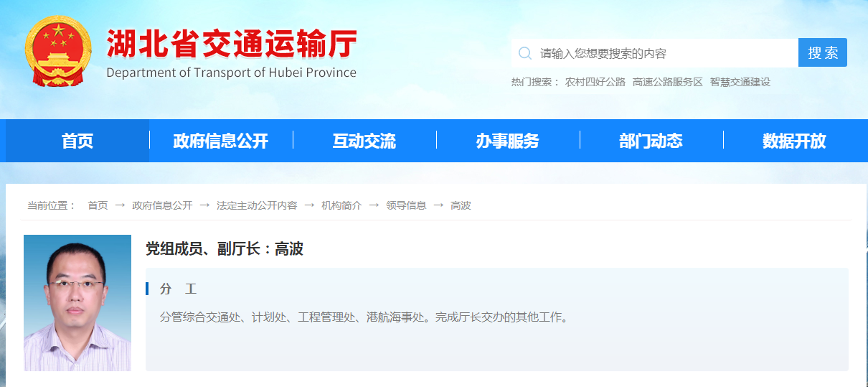This screenshot has width=868, height=387.
Task: Click 法定主动公开内容 breadcrumb link
Action: click(257, 205)
